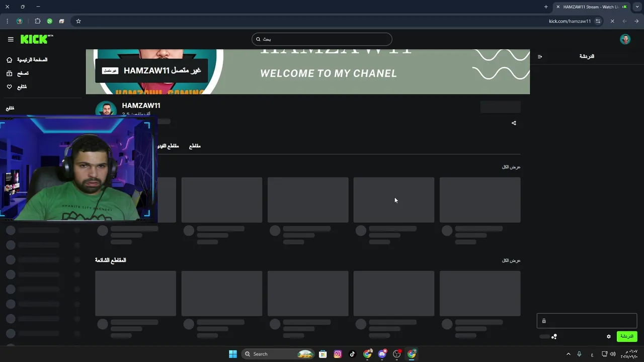
Task: Click the last thumbnail in popular clips row
Action: [480, 294]
